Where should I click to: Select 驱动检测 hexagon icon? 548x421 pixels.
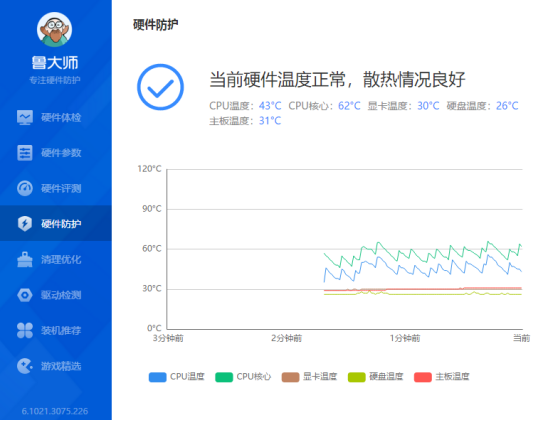point(25,295)
